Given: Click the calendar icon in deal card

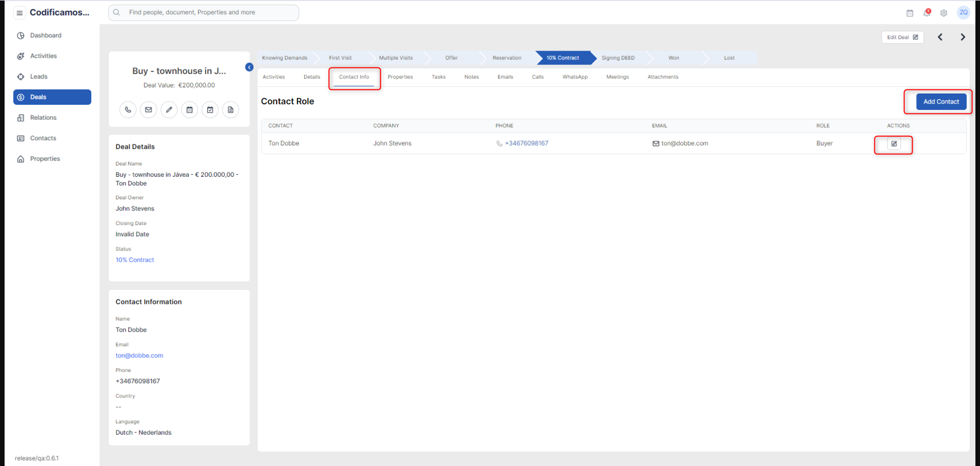Looking at the screenshot, I should coord(189,110).
